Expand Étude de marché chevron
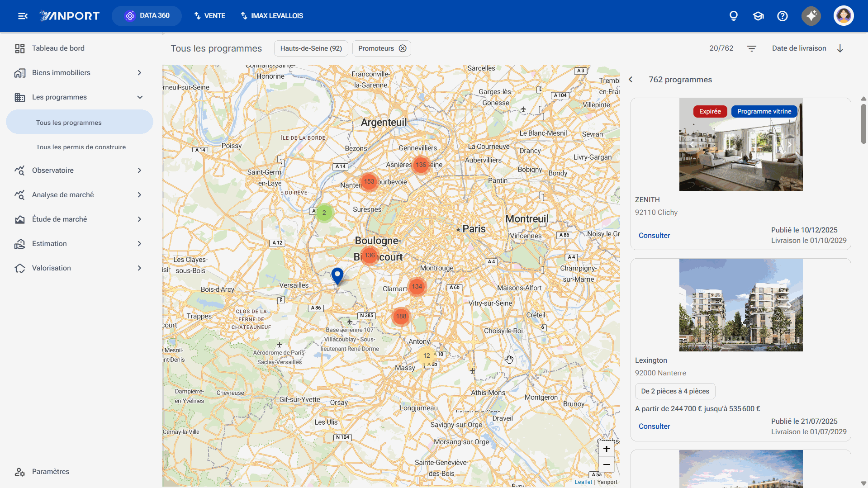 (139, 219)
